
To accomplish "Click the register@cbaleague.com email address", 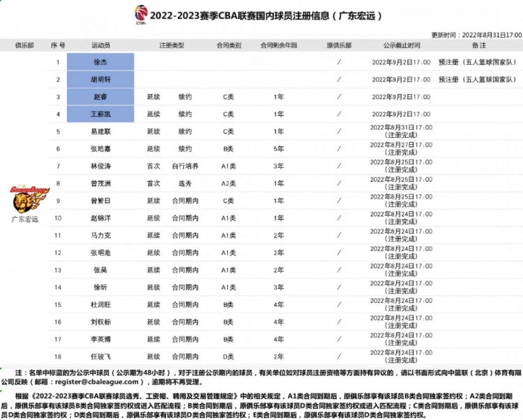I will 97,382.
